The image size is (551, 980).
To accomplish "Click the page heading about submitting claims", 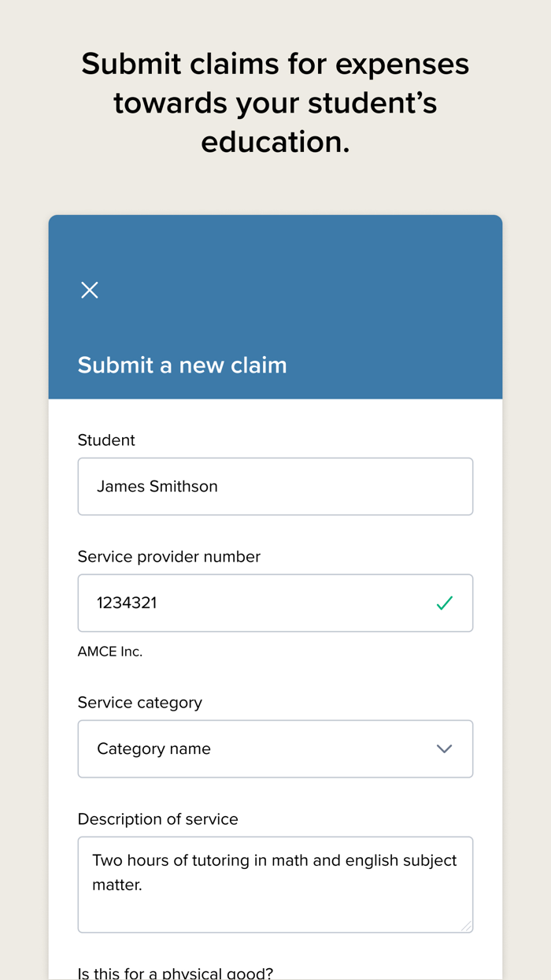I will tap(275, 103).
